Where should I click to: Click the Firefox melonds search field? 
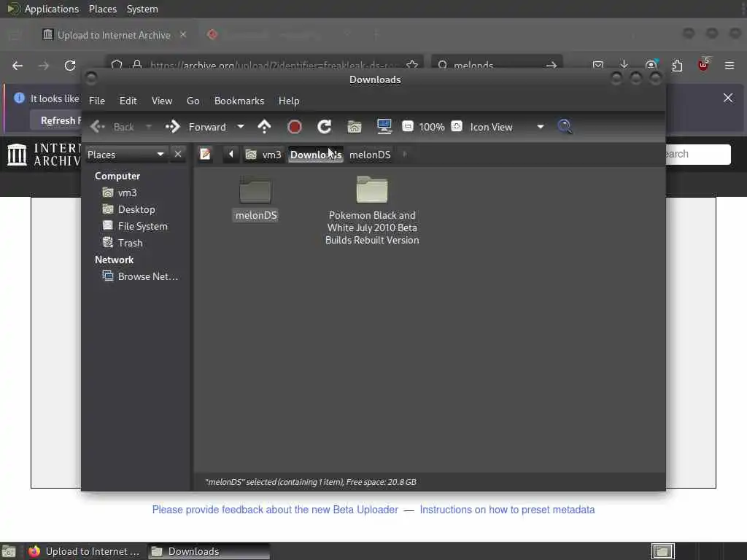tap(497, 65)
